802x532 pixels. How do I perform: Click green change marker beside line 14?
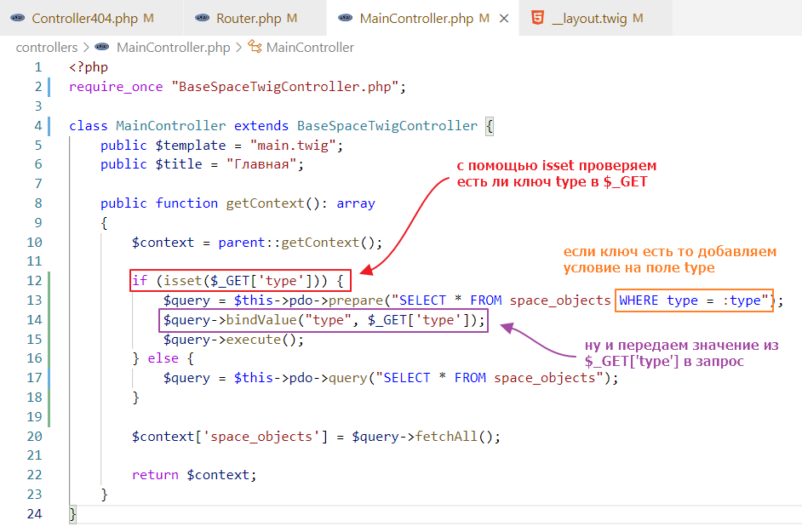pyautogui.click(x=50, y=319)
